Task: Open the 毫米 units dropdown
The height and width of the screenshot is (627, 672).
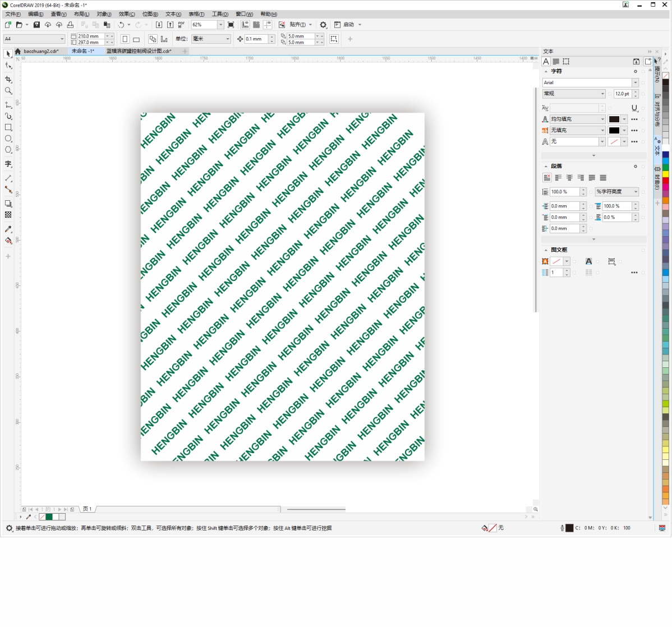Action: [228, 39]
